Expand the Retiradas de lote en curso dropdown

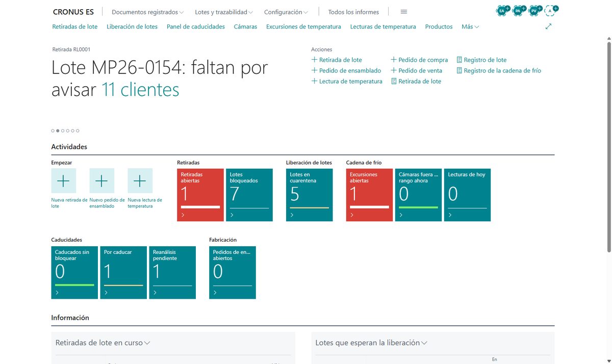click(103, 343)
